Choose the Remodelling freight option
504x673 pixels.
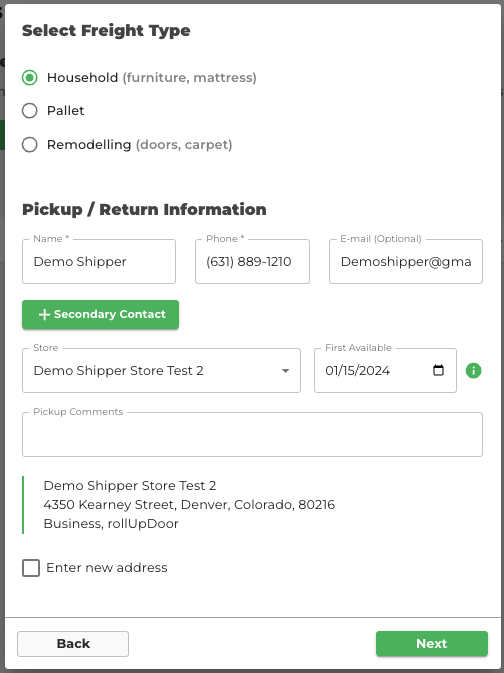coord(30,145)
